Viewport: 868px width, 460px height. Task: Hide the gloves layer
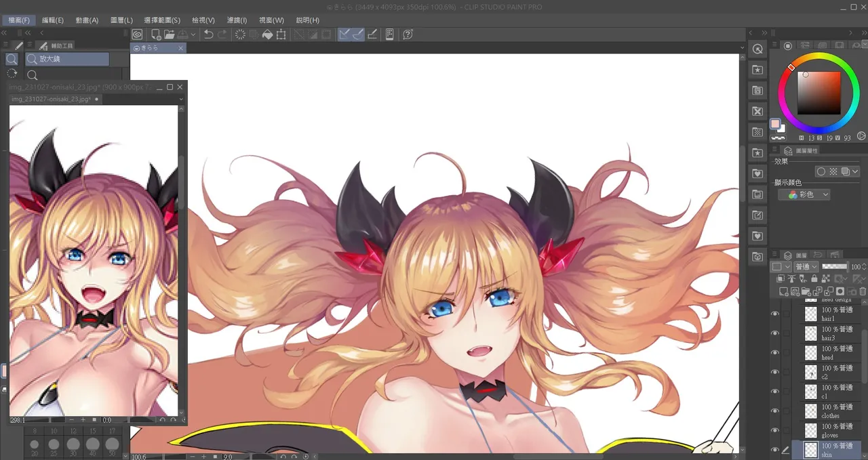tap(775, 430)
